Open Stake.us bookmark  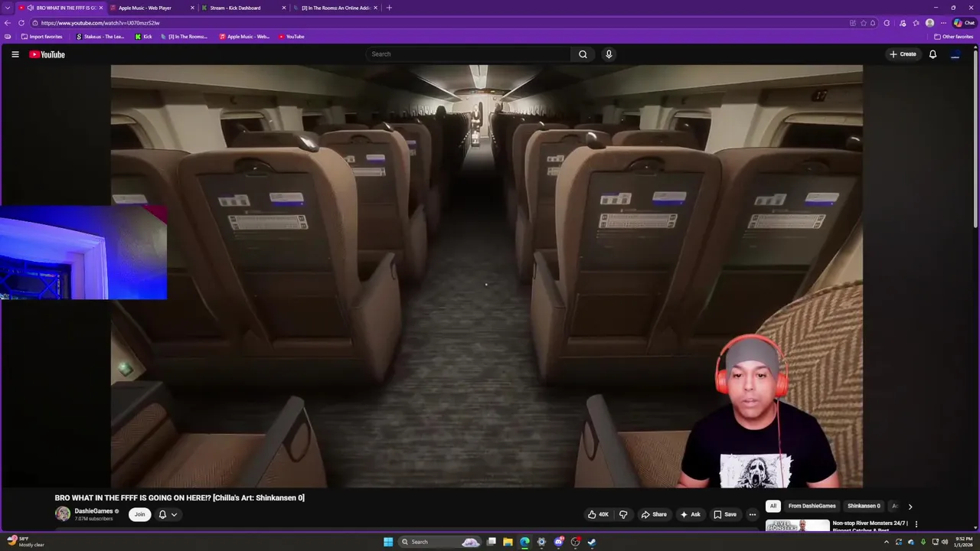(x=100, y=37)
